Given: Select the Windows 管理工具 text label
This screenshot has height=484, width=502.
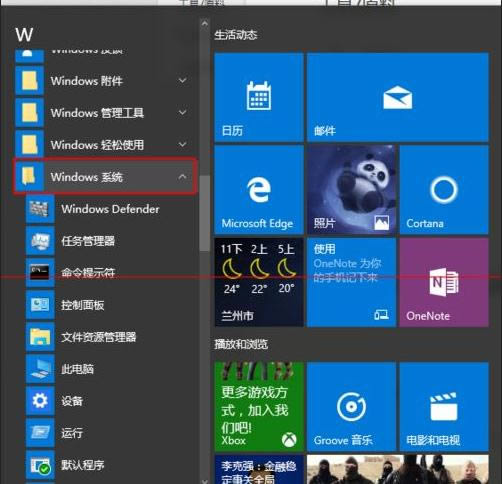Looking at the screenshot, I should [x=97, y=113].
